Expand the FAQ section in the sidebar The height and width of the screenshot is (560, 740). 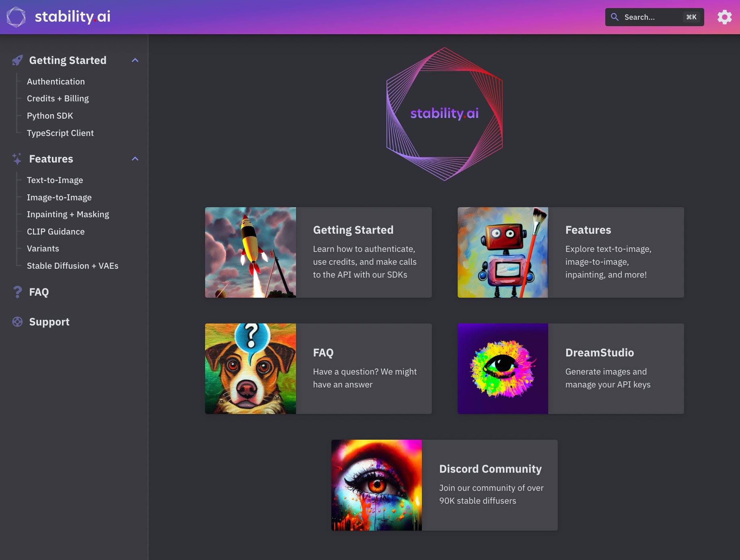(38, 292)
